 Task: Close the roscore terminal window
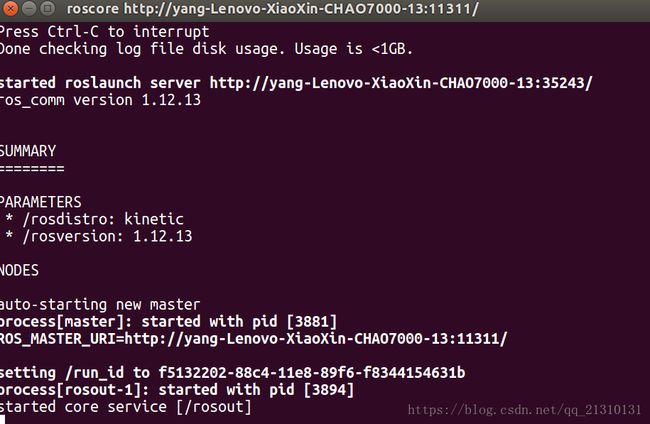coord(10,8)
